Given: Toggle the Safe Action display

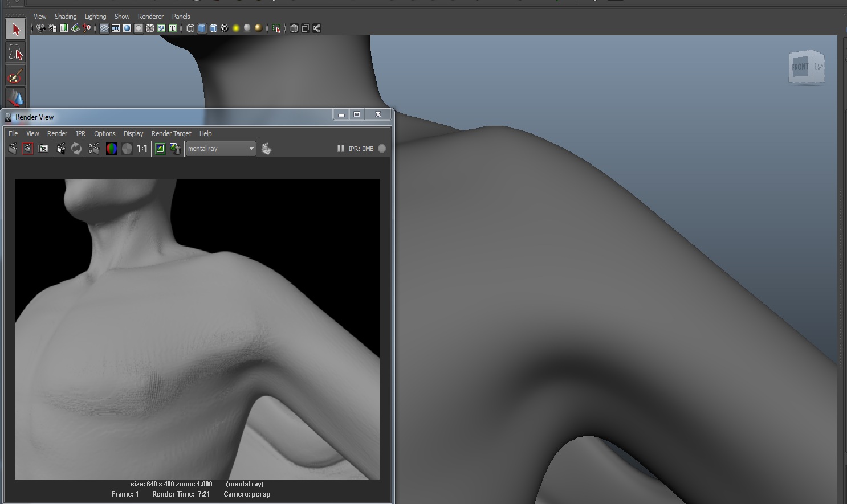Looking at the screenshot, I should 161,28.
